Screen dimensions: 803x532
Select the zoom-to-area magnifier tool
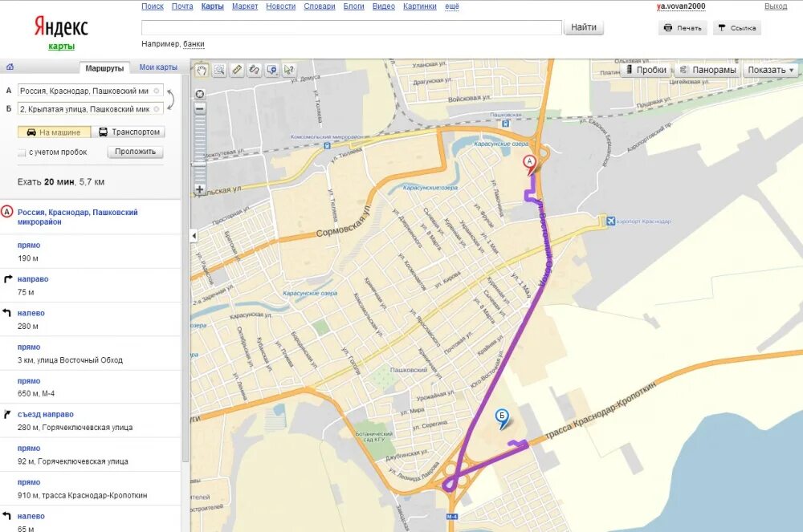pos(219,70)
